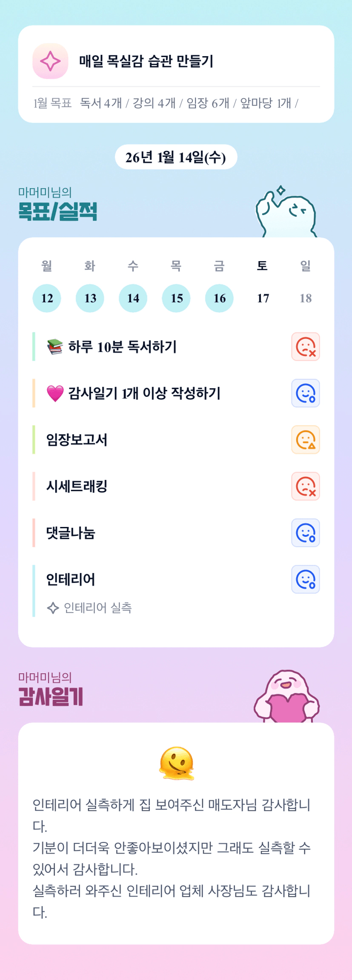Click the 임장보고서 goal label
The width and height of the screenshot is (352, 980).
tap(77, 440)
